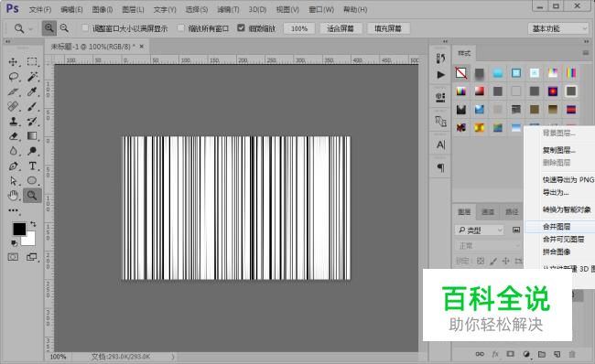Screen dimensions: 595x364
Task: Open the 图像(I) menu
Action: tap(103, 9)
